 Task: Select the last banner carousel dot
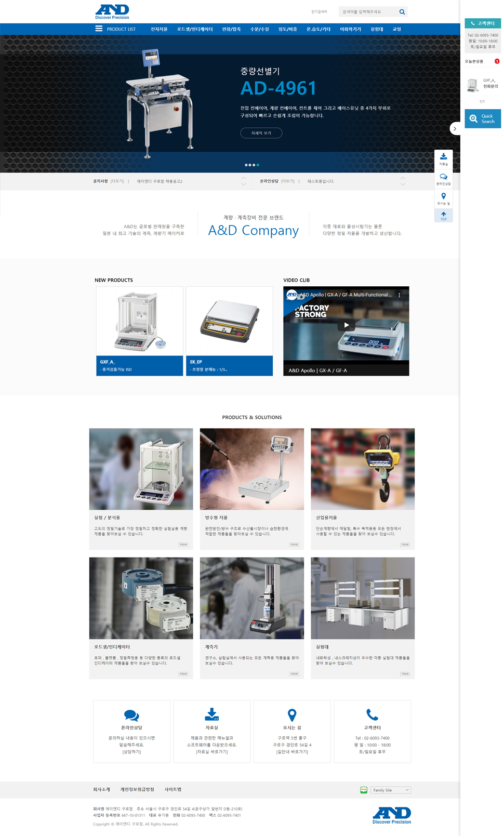point(258,165)
